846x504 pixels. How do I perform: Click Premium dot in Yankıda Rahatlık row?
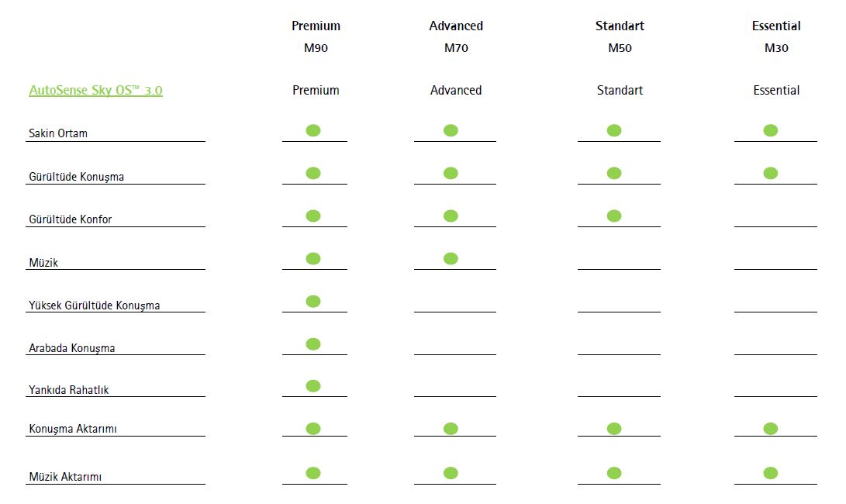tap(313, 385)
